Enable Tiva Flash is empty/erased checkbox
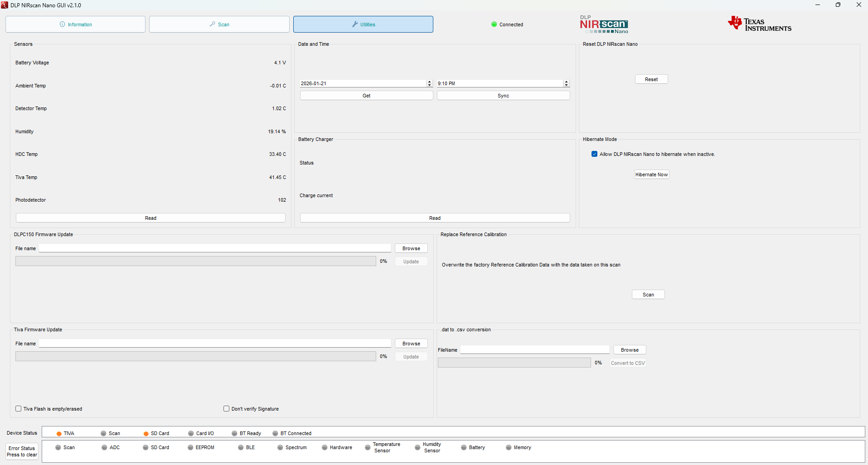This screenshot has width=868, height=465. 19,409
